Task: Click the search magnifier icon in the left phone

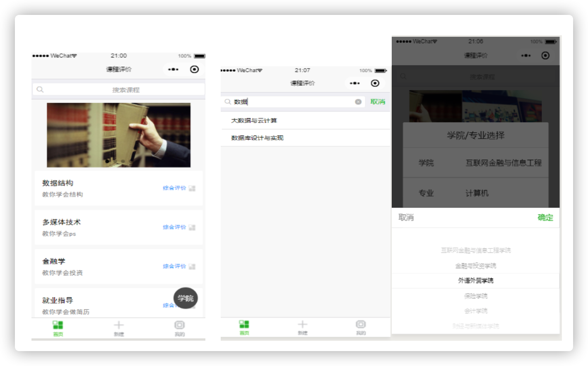Action: point(40,89)
